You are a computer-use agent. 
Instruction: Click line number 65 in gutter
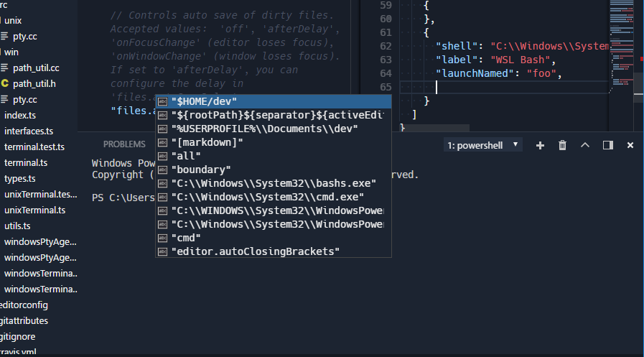(x=386, y=87)
